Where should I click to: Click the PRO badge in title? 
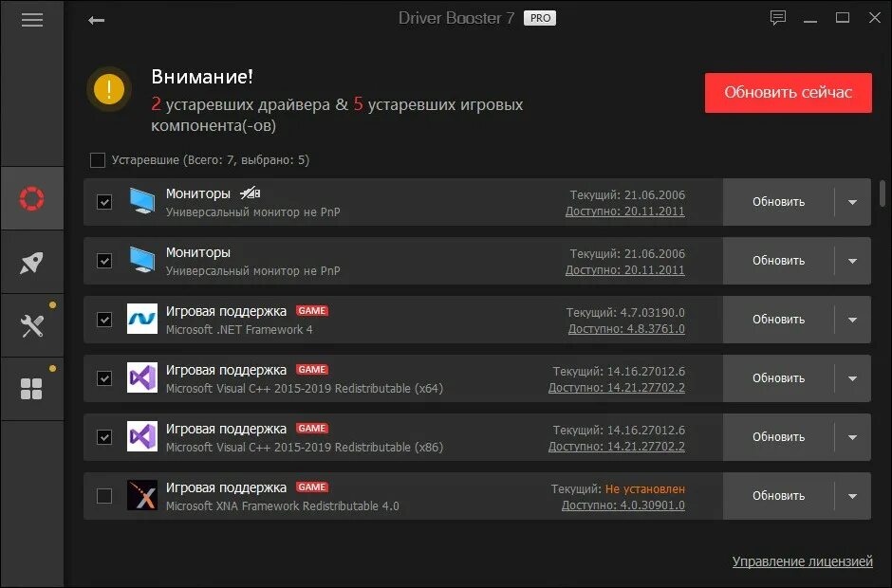(540, 18)
